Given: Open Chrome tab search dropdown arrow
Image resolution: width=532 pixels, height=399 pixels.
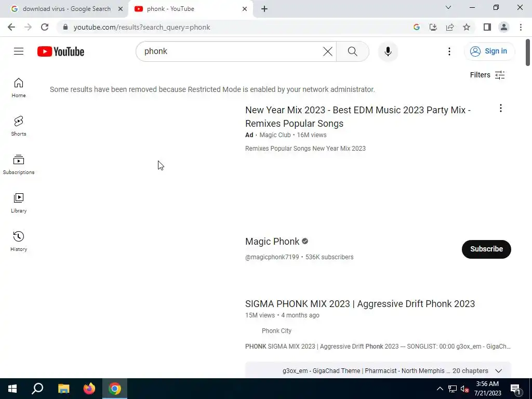Looking at the screenshot, I should coord(448,7).
